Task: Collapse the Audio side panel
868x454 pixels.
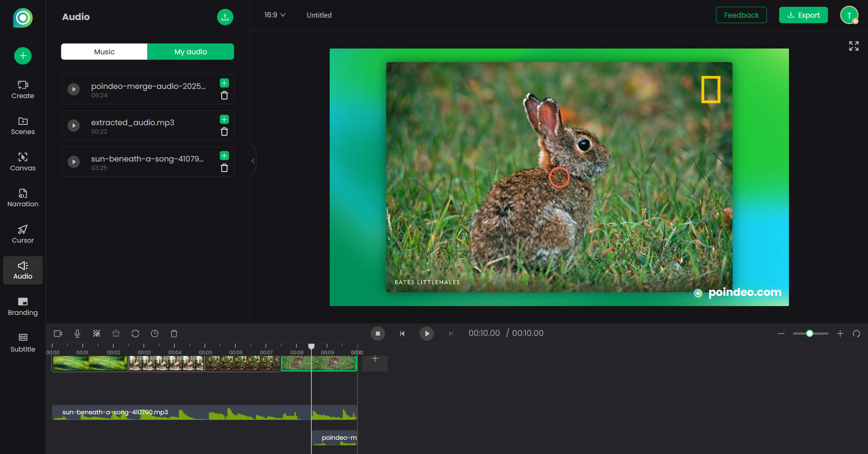Action: pyautogui.click(x=253, y=161)
